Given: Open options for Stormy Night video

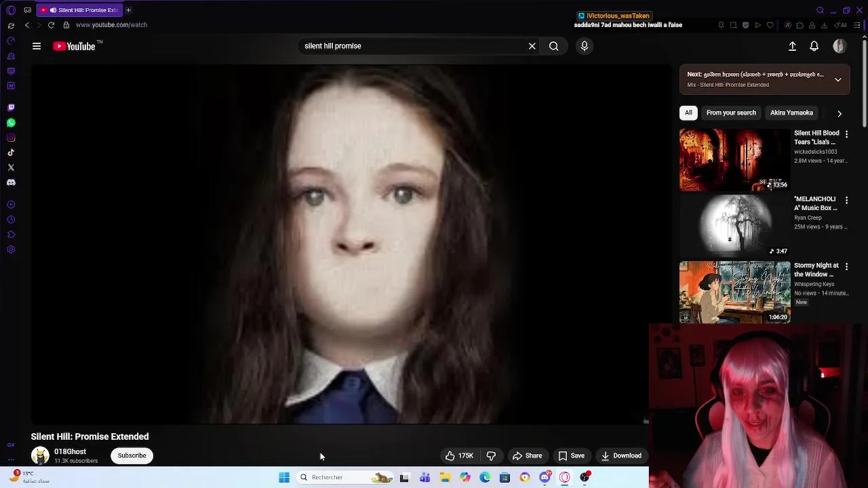Looking at the screenshot, I should [x=846, y=267].
